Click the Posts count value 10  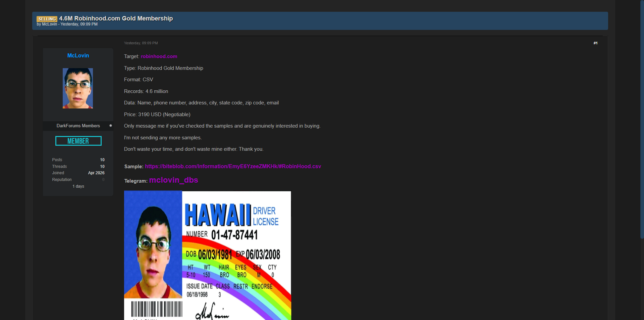tap(102, 160)
